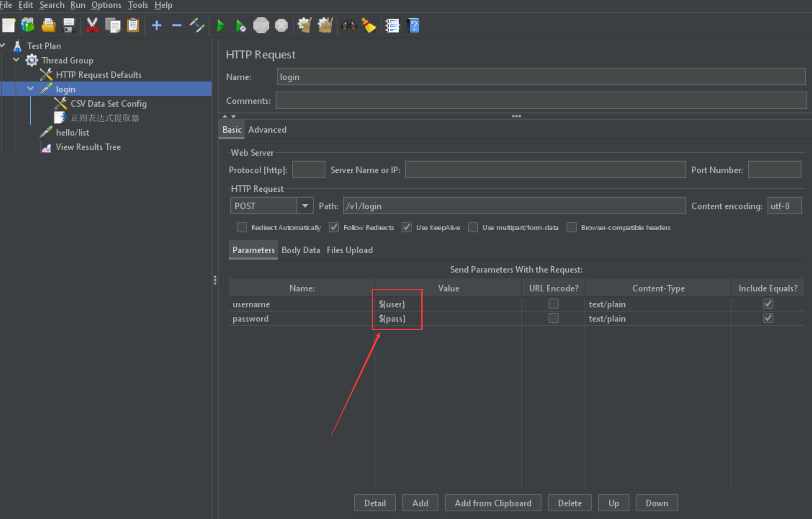Open the File menu
The height and width of the screenshot is (519, 812).
6,5
